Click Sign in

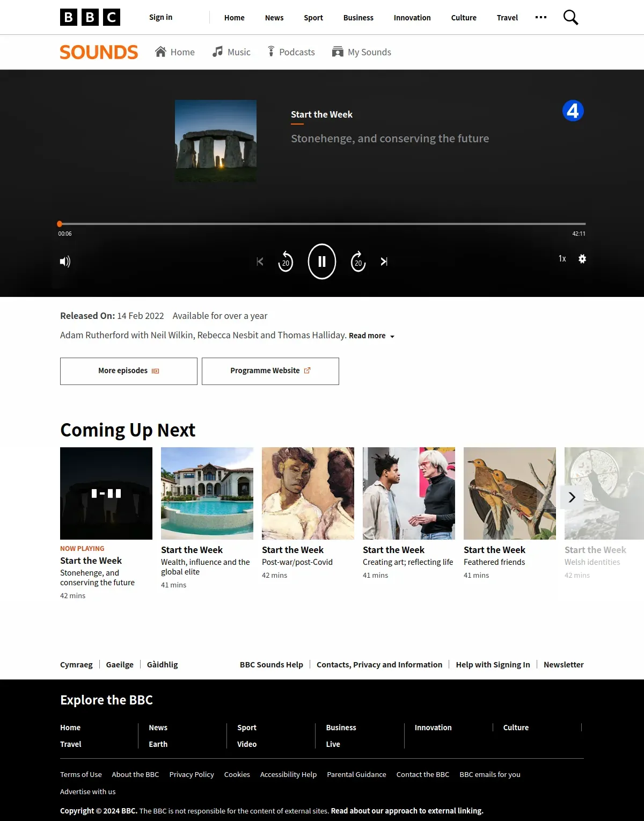point(160,17)
